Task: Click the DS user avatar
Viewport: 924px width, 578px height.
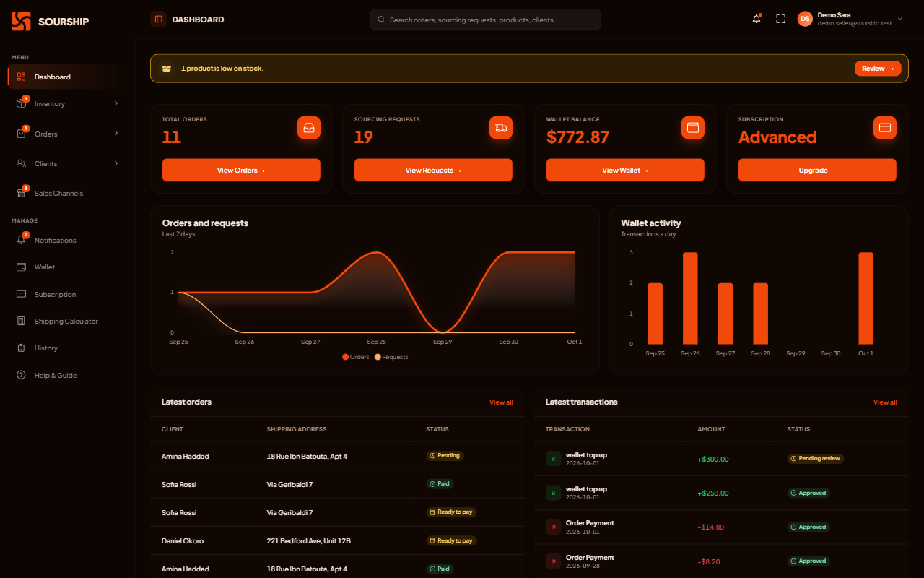Action: [x=805, y=19]
